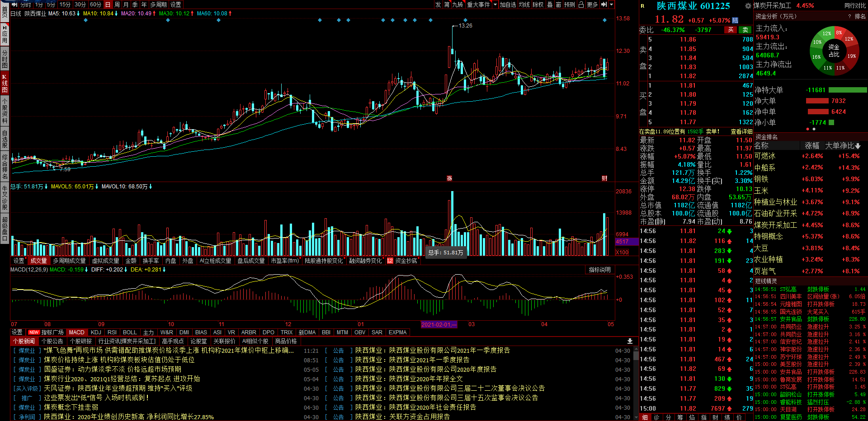
Task: Click the R margin-trading badge
Action: [x=642, y=6]
